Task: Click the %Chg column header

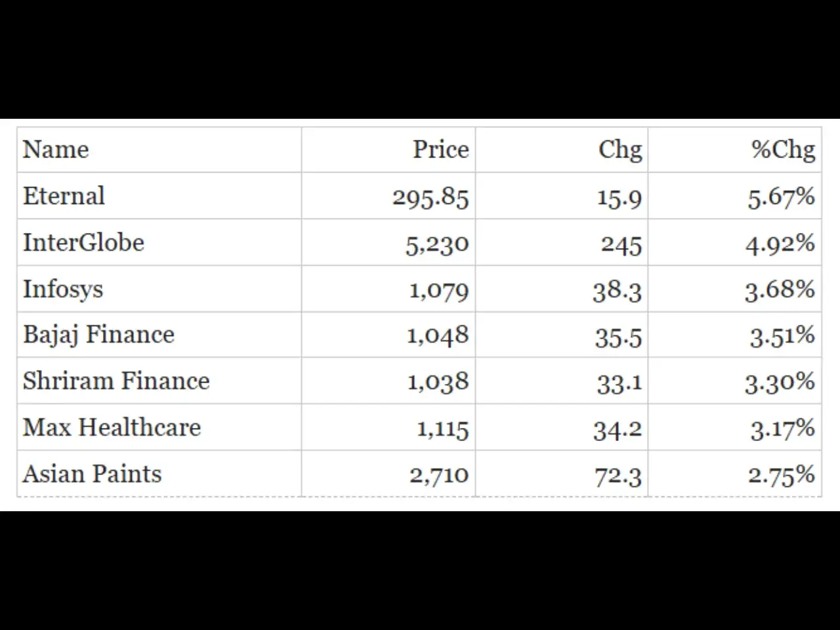Action: (784, 150)
